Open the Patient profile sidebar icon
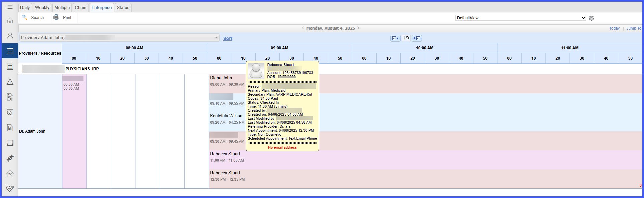This screenshot has height=198, width=644. pos(10,35)
